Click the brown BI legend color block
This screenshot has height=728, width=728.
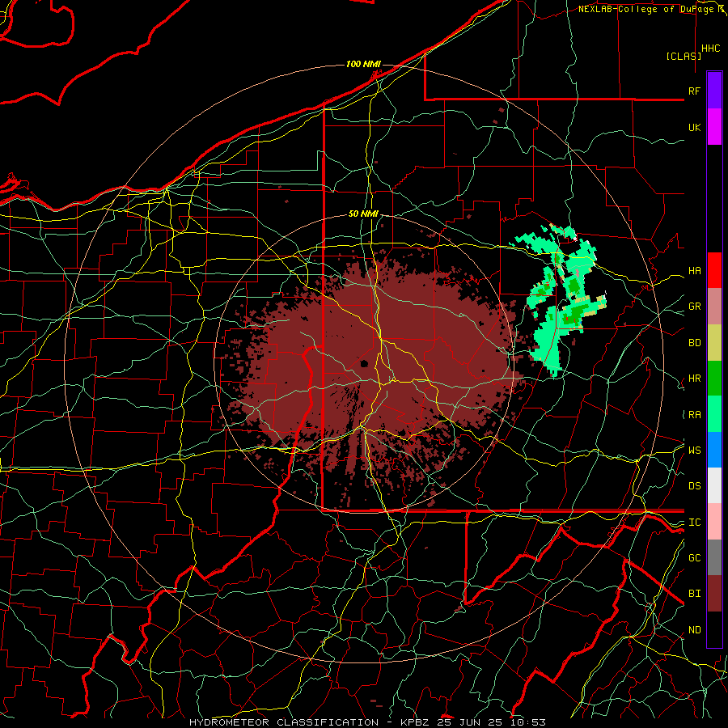714,594
